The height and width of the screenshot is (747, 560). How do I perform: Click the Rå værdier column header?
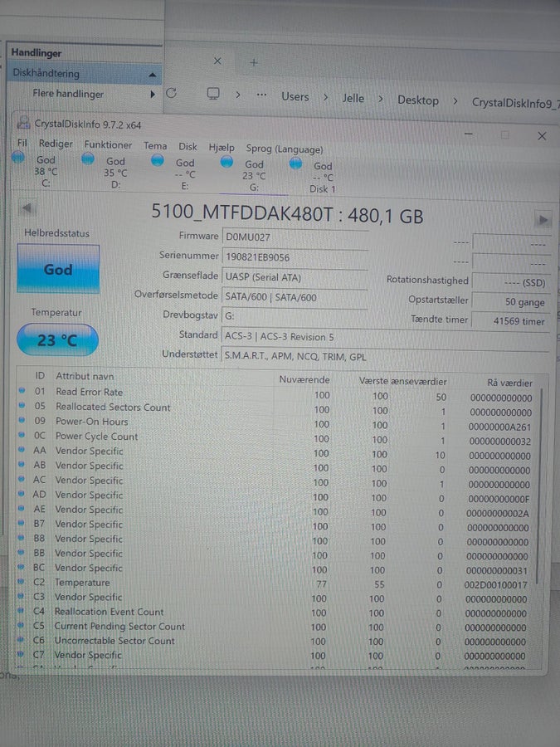pyautogui.click(x=509, y=383)
